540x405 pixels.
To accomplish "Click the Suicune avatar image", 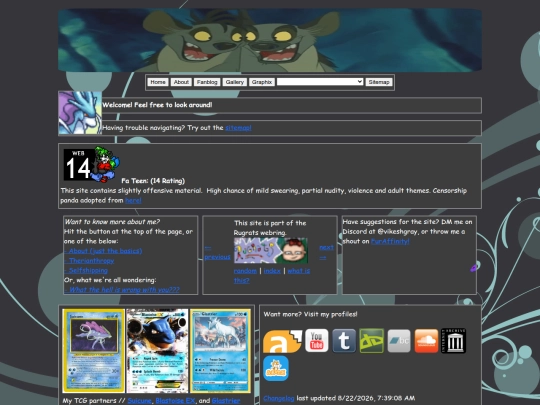I will point(80,113).
